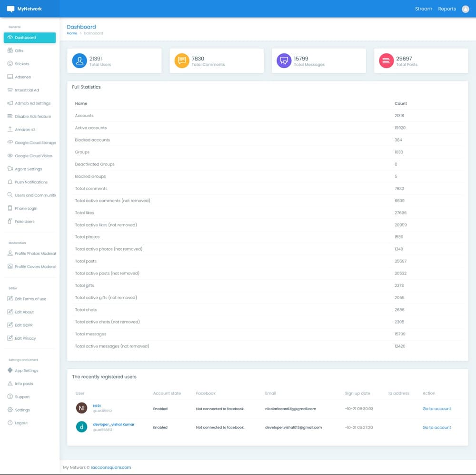Click the Total Posts red icon

[x=386, y=61]
